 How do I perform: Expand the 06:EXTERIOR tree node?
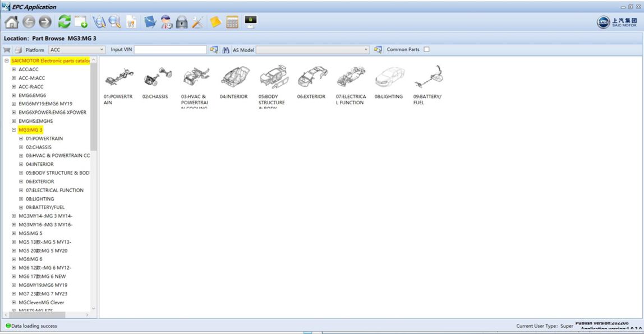[21, 182]
